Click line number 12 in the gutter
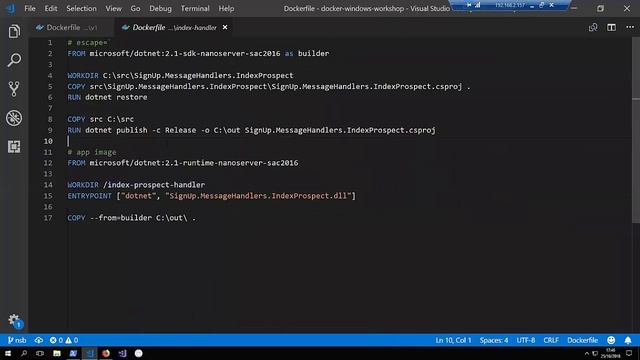640x360 pixels. point(48,163)
